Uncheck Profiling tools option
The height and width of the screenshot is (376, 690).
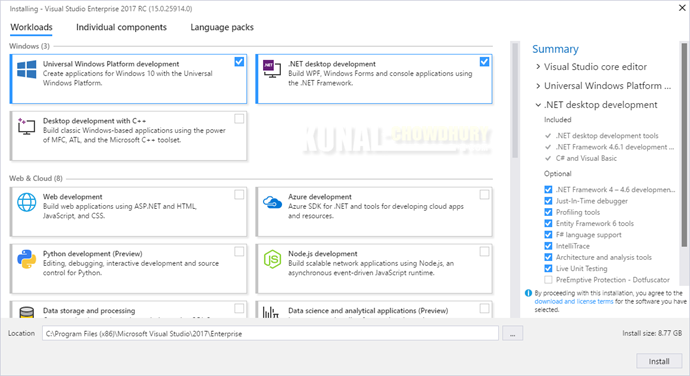pyautogui.click(x=548, y=212)
